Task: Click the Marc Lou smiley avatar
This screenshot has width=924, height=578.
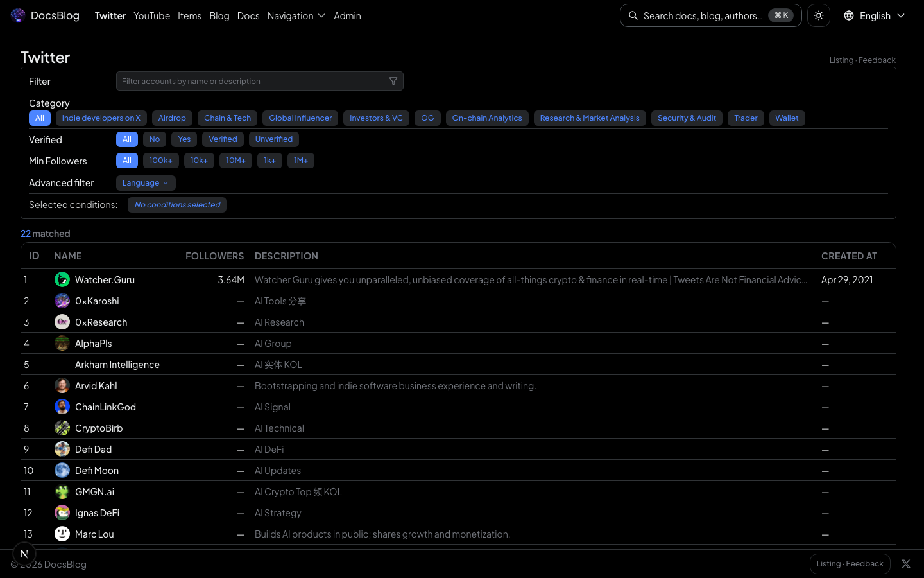Action: tap(62, 534)
